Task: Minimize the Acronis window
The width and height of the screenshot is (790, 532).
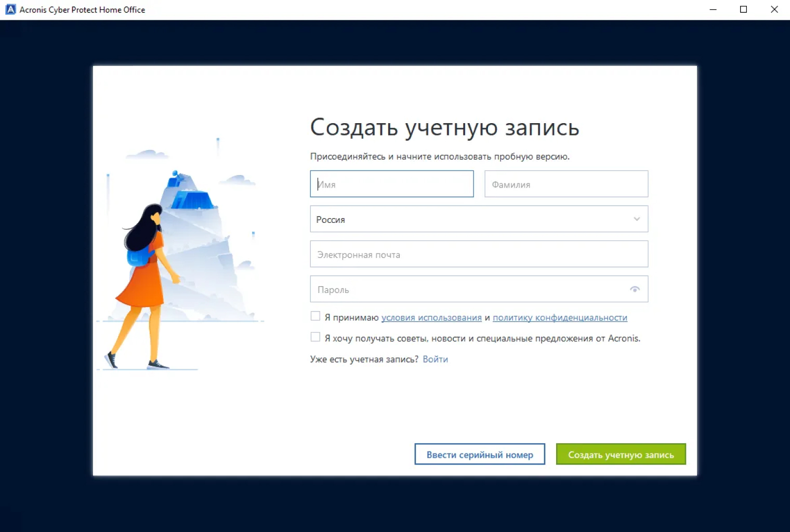Action: 713,9
